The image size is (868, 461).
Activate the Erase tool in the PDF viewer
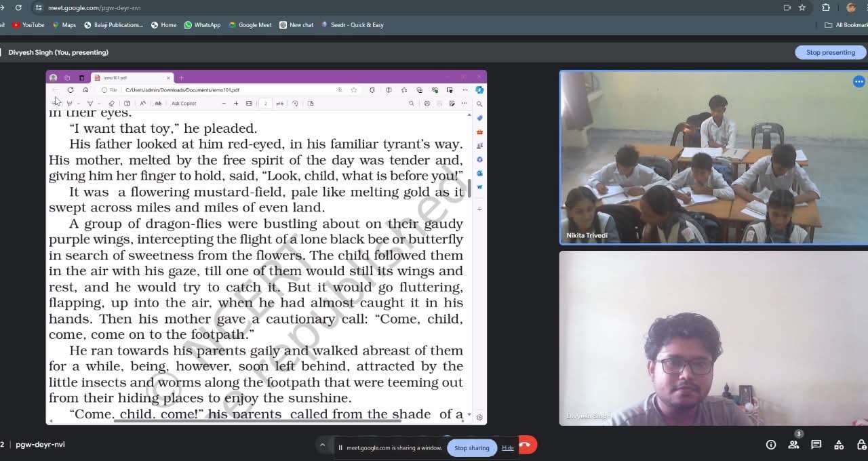click(111, 103)
